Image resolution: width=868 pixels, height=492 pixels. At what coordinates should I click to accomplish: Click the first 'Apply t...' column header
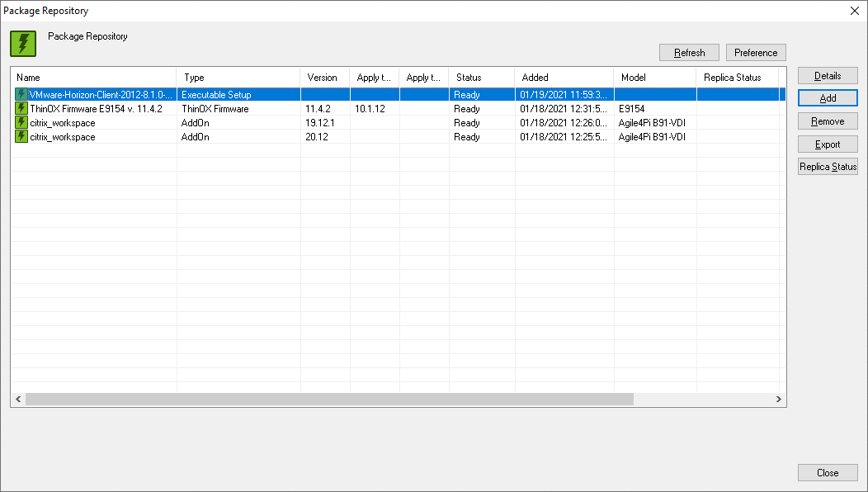tap(375, 78)
